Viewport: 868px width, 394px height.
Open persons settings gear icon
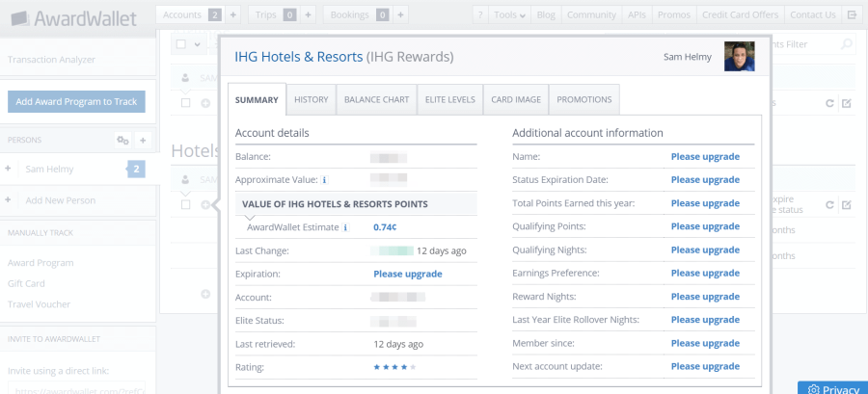[x=122, y=141]
